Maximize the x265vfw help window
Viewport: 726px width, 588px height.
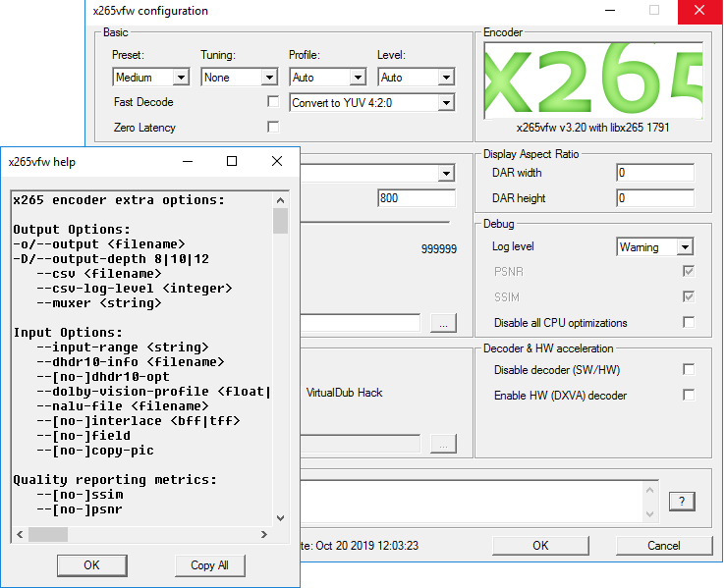coord(232,161)
